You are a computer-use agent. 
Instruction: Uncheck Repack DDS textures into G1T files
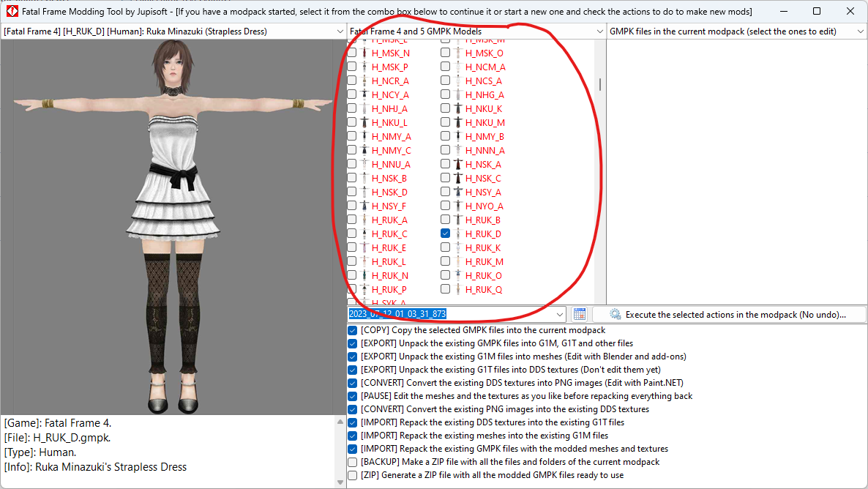[x=352, y=422]
